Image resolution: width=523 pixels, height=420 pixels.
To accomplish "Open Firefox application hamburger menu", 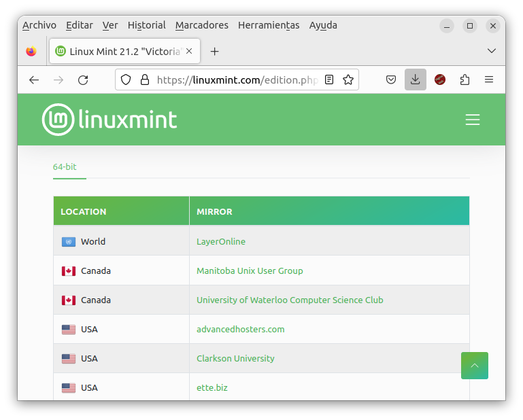I will point(489,80).
